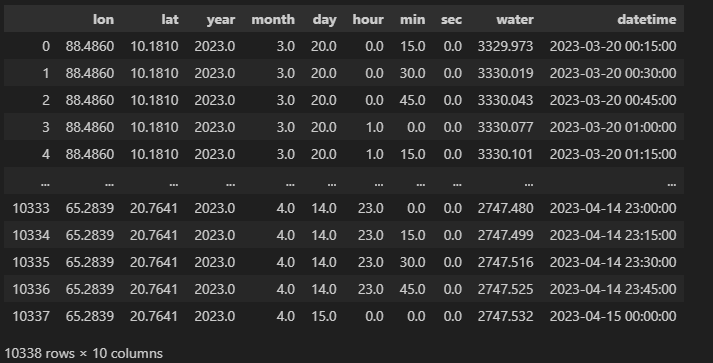Select the 'year' column header
Screen dimensions: 713x363
[x=221, y=20]
